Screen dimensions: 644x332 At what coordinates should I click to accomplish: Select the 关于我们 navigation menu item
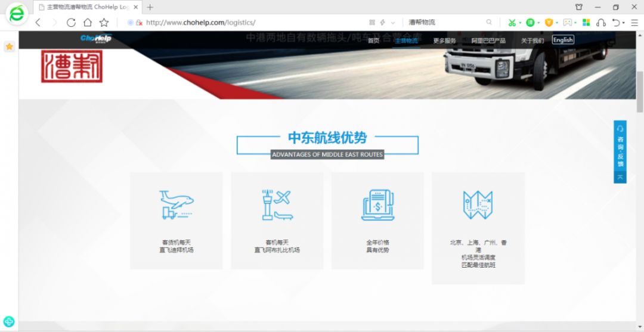pos(532,41)
